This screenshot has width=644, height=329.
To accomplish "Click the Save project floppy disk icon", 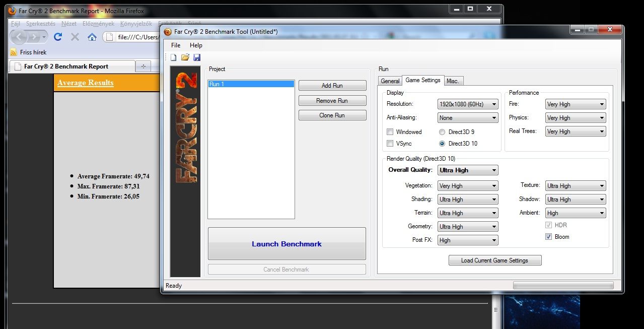I will click(x=197, y=57).
